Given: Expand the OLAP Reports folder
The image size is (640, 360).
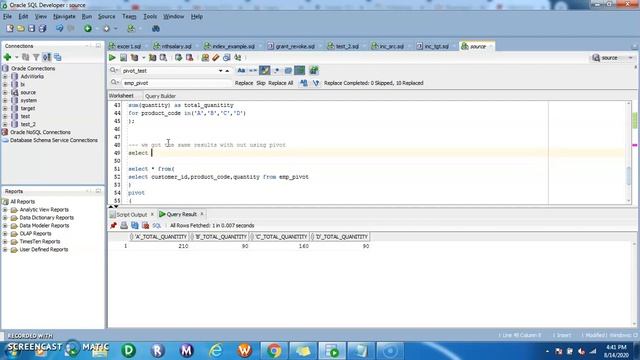Looking at the screenshot, I should 5,233.
